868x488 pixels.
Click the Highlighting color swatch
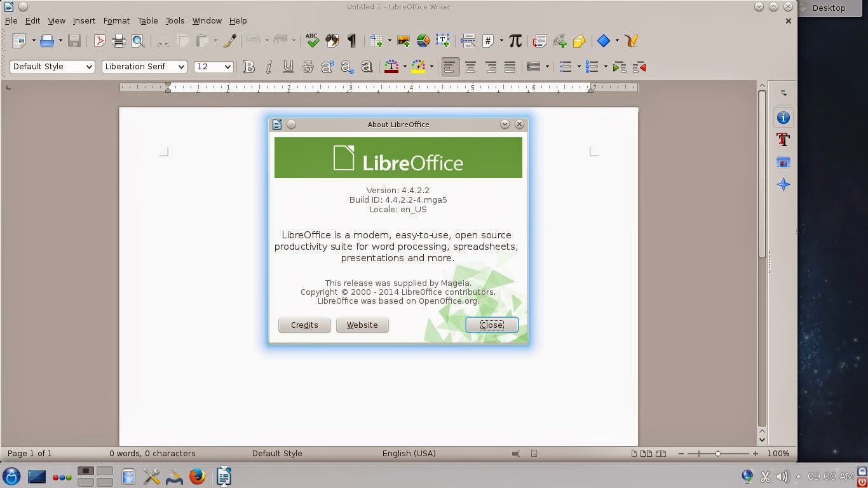[418, 67]
